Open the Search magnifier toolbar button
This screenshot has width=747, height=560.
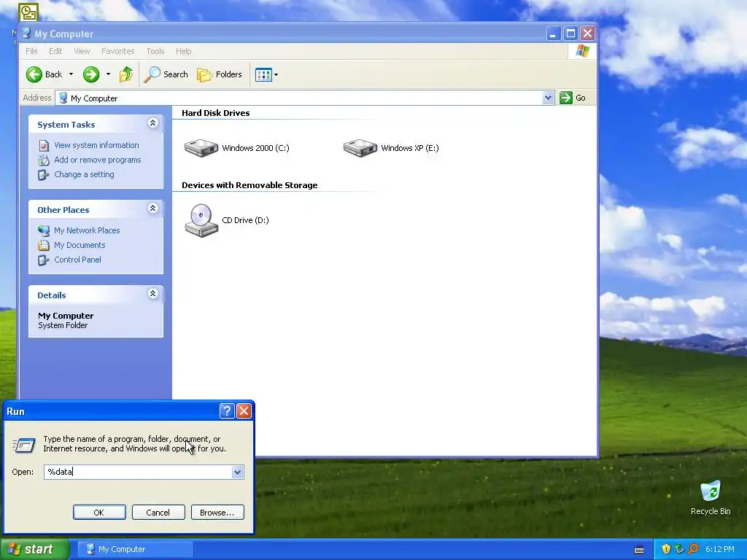click(166, 74)
